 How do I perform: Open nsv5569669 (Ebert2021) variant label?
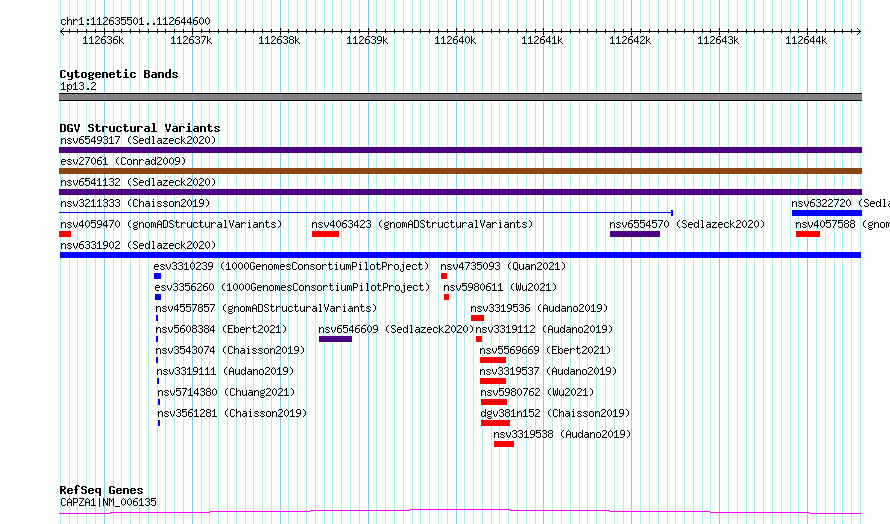coord(545,350)
